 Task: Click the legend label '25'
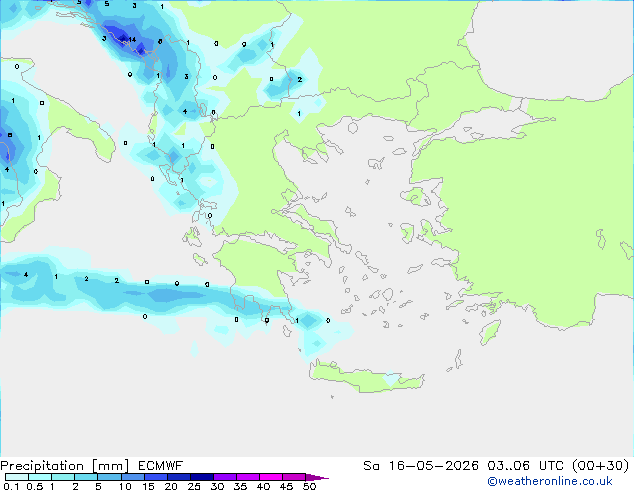click(x=194, y=486)
